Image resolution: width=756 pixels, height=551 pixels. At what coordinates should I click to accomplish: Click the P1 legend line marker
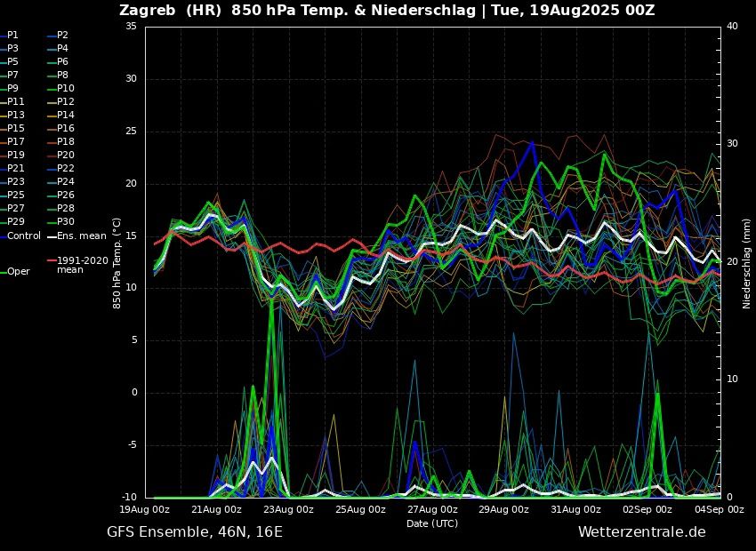(x=4, y=35)
